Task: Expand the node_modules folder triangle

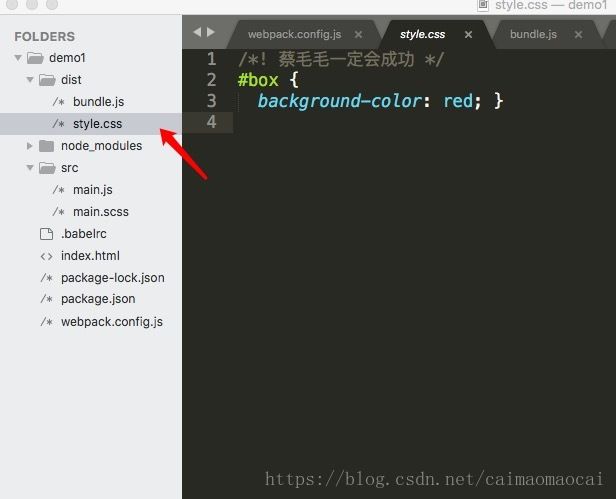Action: click(29, 146)
